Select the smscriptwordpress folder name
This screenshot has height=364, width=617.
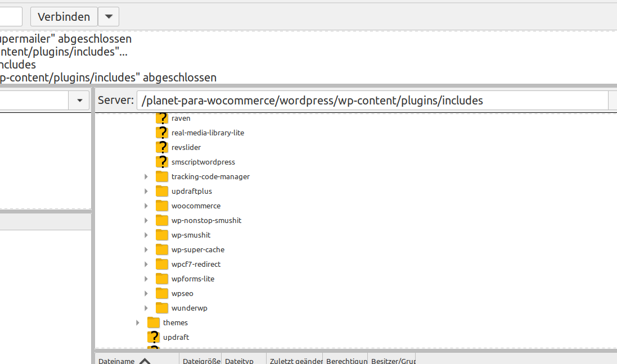pyautogui.click(x=203, y=162)
